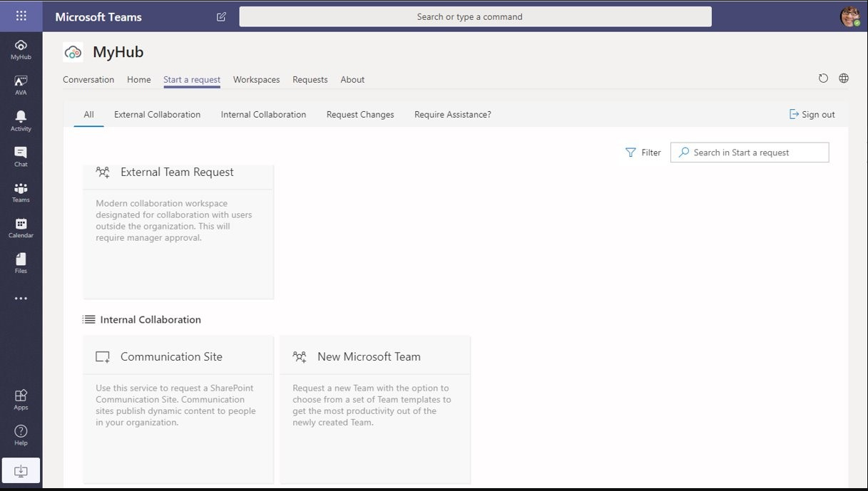The width and height of the screenshot is (868, 491).
Task: Open MyHub in the left rail
Action: [x=21, y=49]
